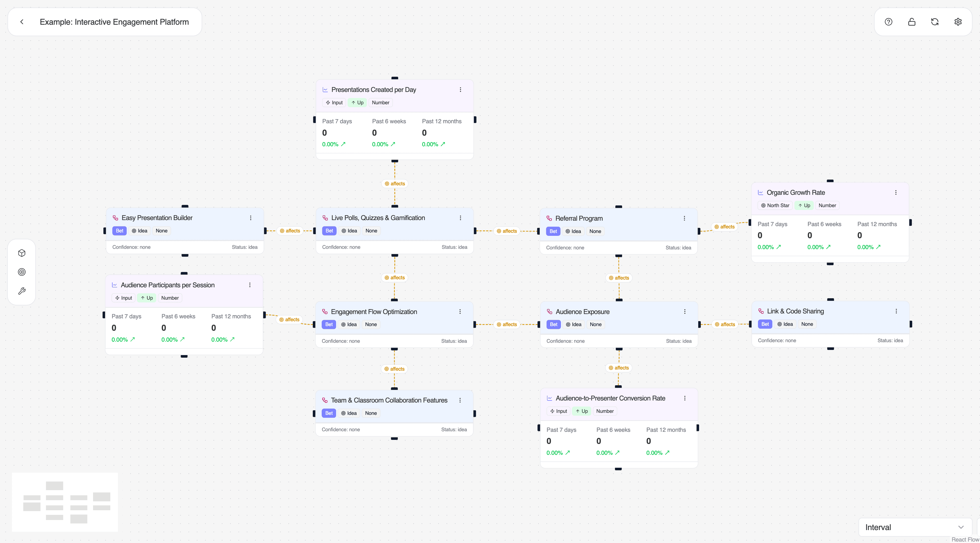Click the help question-mark icon top right
Viewport: 980px width, 543px height.
(x=889, y=22)
